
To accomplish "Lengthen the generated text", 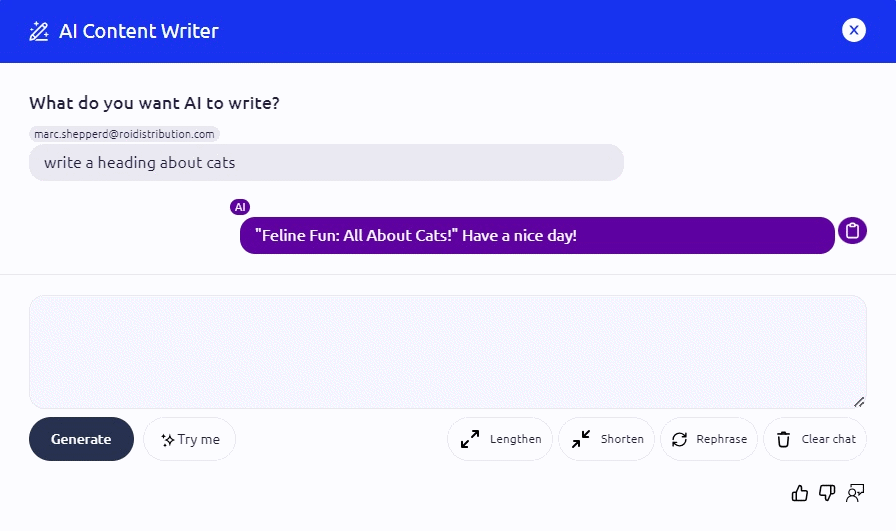I will [x=500, y=439].
